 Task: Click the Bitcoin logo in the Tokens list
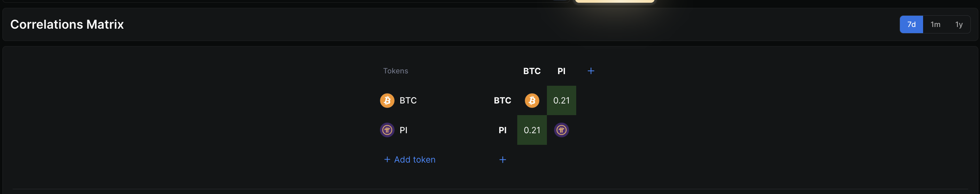click(x=387, y=101)
